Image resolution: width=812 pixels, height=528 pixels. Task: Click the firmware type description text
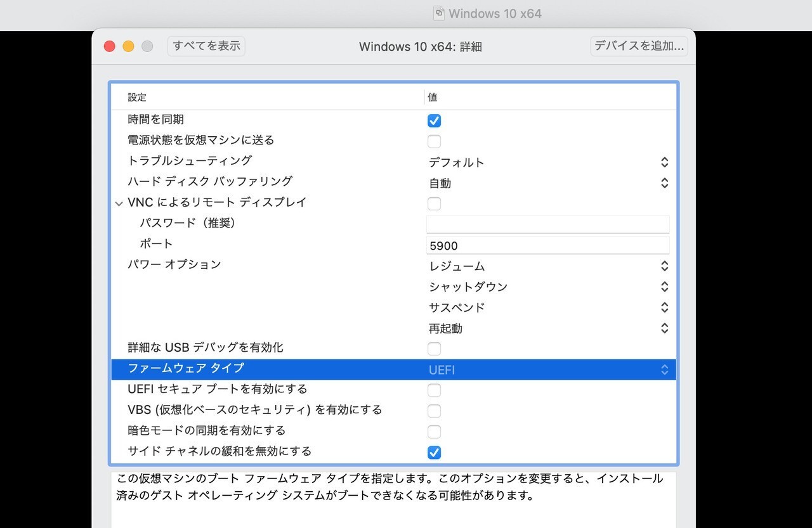[390, 487]
